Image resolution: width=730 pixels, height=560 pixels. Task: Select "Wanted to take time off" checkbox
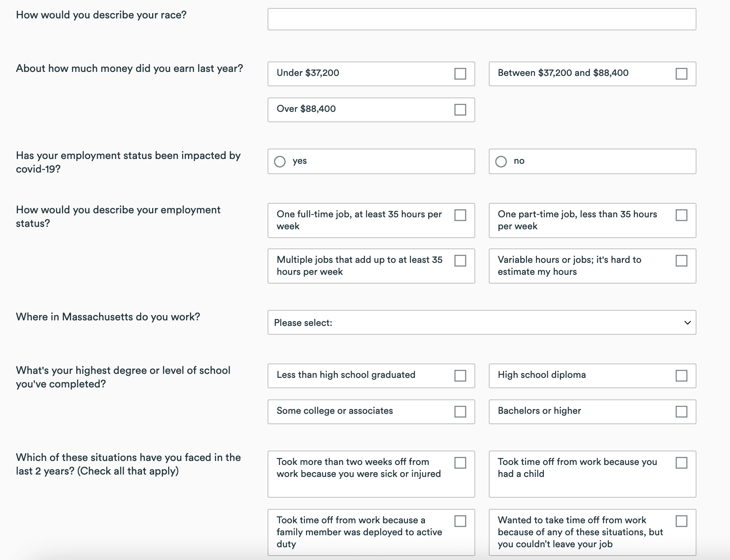click(x=681, y=521)
